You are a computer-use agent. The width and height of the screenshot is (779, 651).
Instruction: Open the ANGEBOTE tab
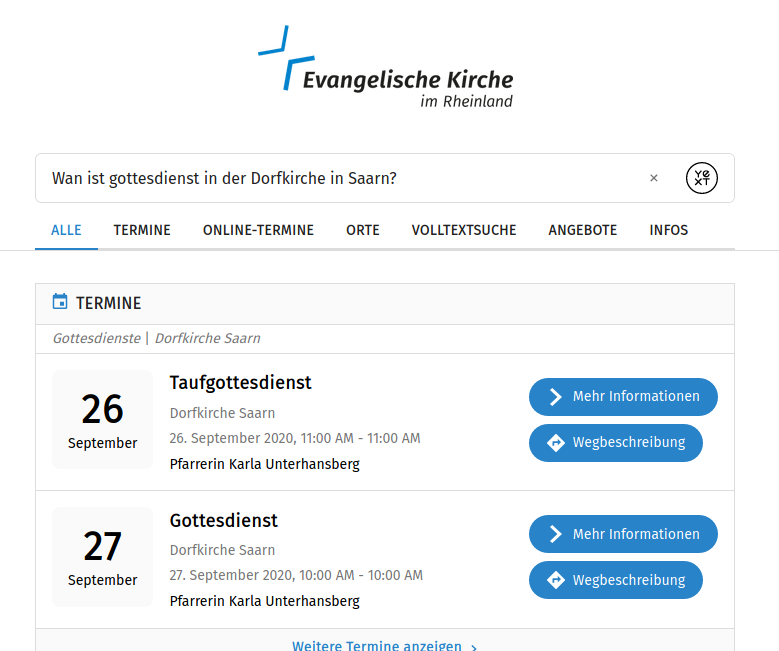click(x=582, y=230)
